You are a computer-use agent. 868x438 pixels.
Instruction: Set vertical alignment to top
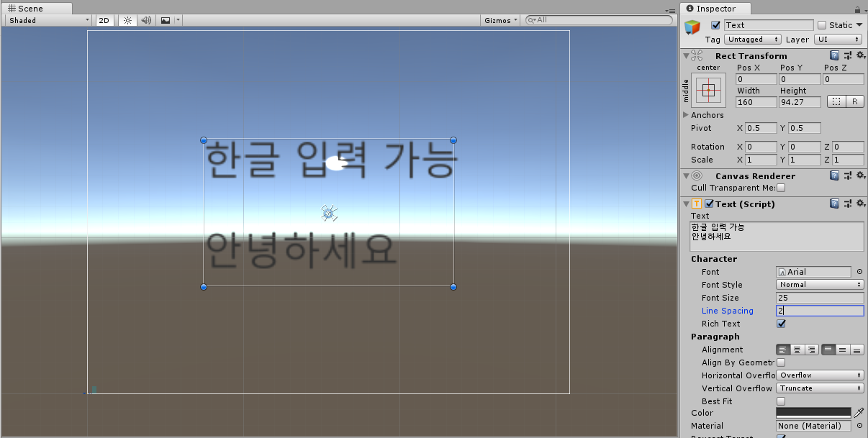(x=828, y=350)
